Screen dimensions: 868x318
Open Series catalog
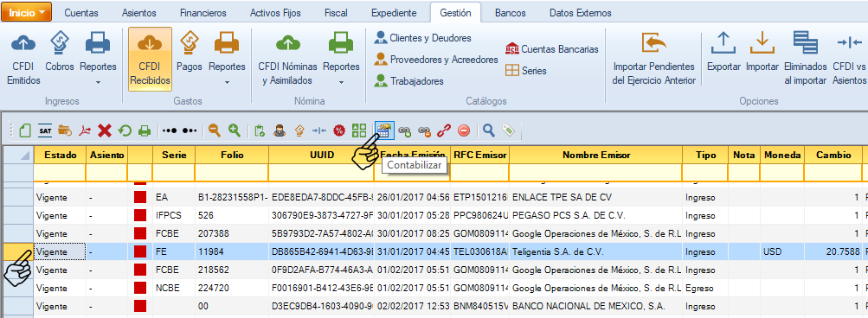[526, 71]
